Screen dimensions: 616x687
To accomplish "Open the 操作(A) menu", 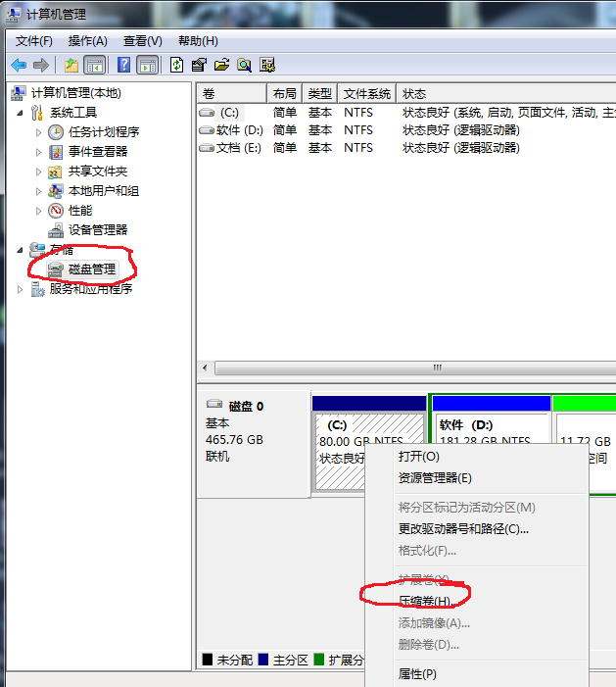I will (x=87, y=41).
